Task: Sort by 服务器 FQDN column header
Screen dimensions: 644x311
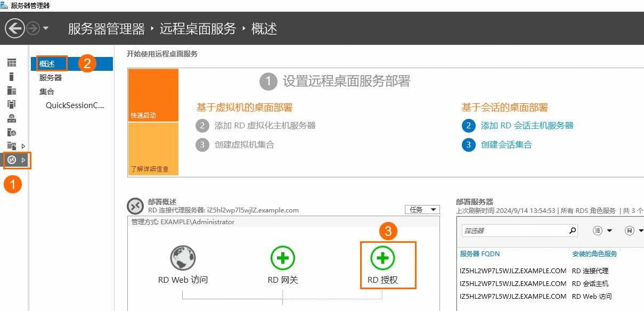Action: [480, 254]
